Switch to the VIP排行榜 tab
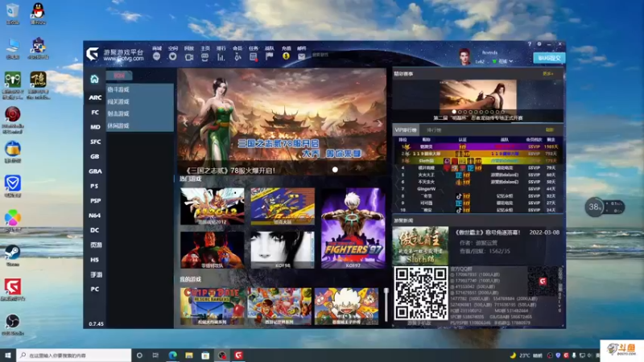The height and width of the screenshot is (362, 644). [x=406, y=130]
